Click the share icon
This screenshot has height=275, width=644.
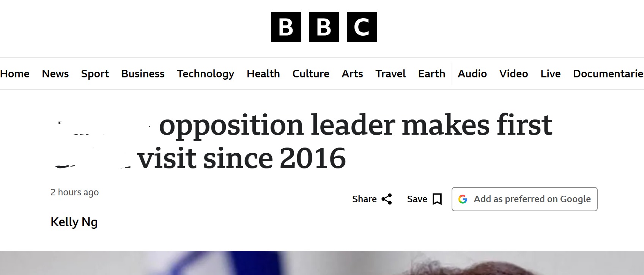[x=387, y=199]
